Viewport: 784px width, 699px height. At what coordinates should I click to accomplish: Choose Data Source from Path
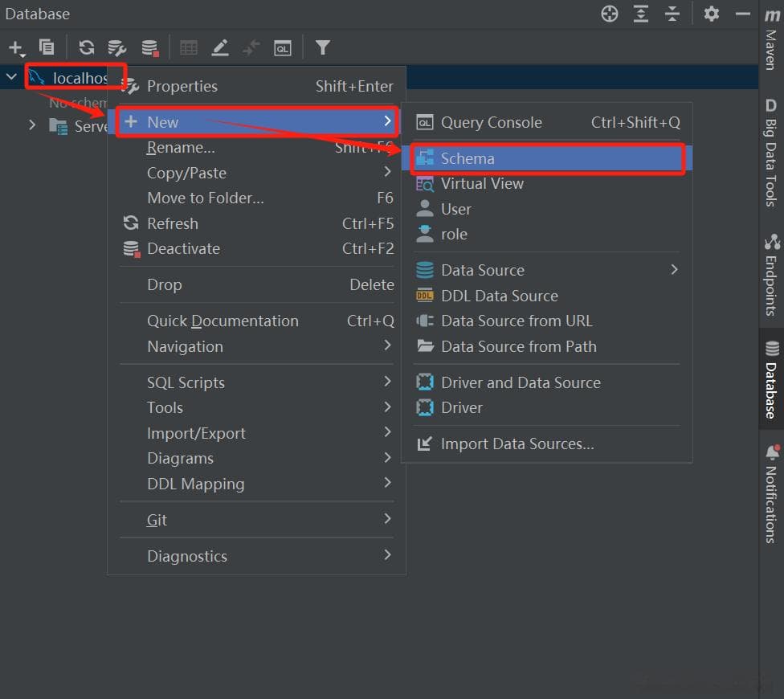click(x=548, y=346)
